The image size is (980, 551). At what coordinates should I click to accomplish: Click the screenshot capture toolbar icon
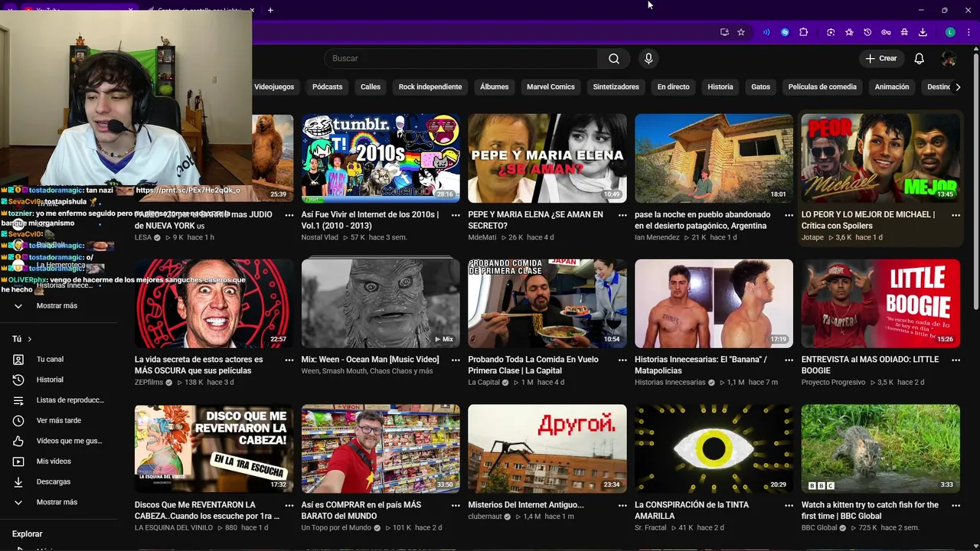831,32
